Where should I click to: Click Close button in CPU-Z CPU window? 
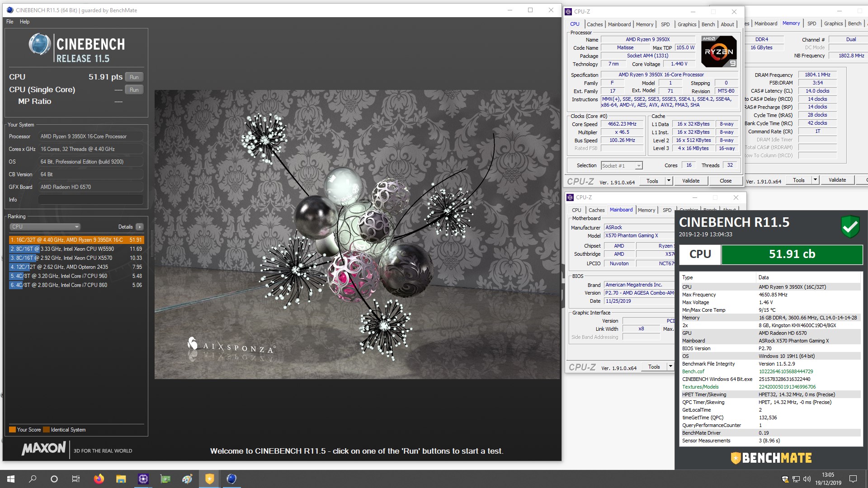(725, 181)
